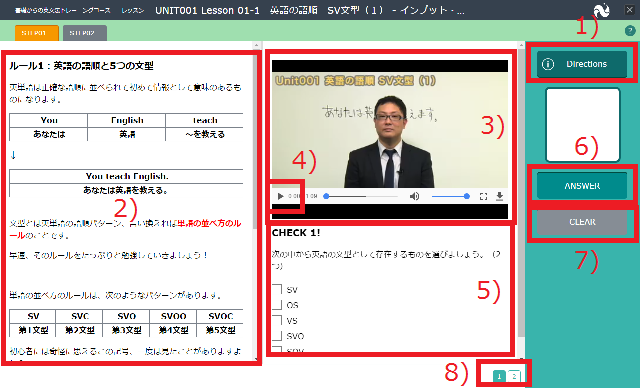Play the lesson video

point(280,196)
